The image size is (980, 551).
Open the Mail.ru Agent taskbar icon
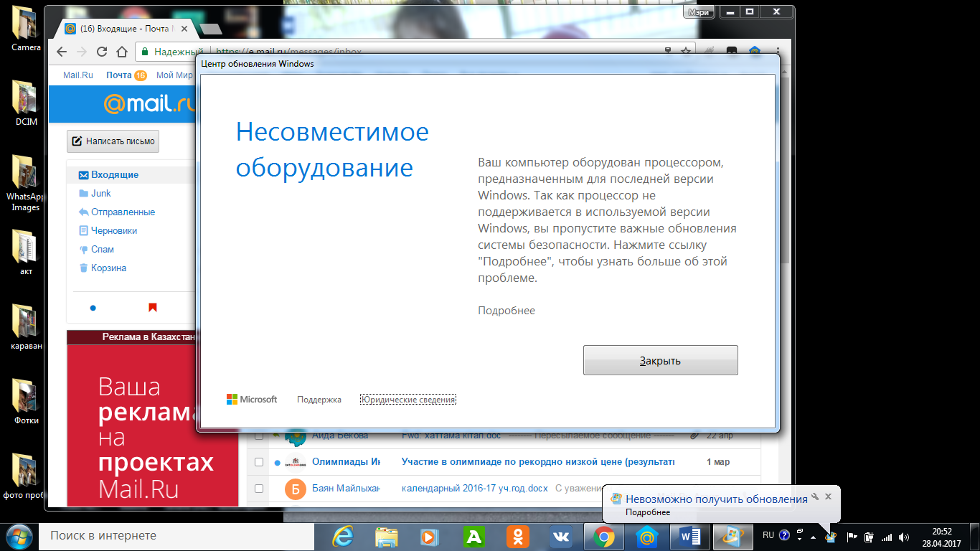(x=646, y=537)
